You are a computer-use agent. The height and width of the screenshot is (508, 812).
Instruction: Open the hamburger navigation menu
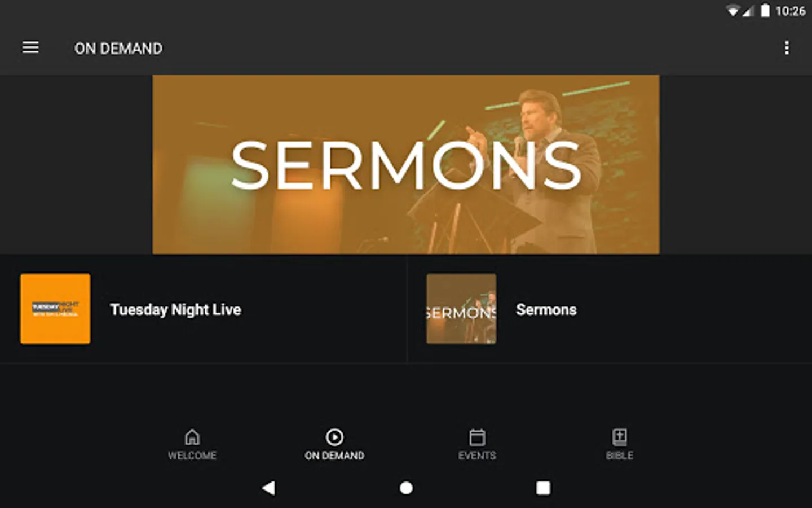(30, 48)
